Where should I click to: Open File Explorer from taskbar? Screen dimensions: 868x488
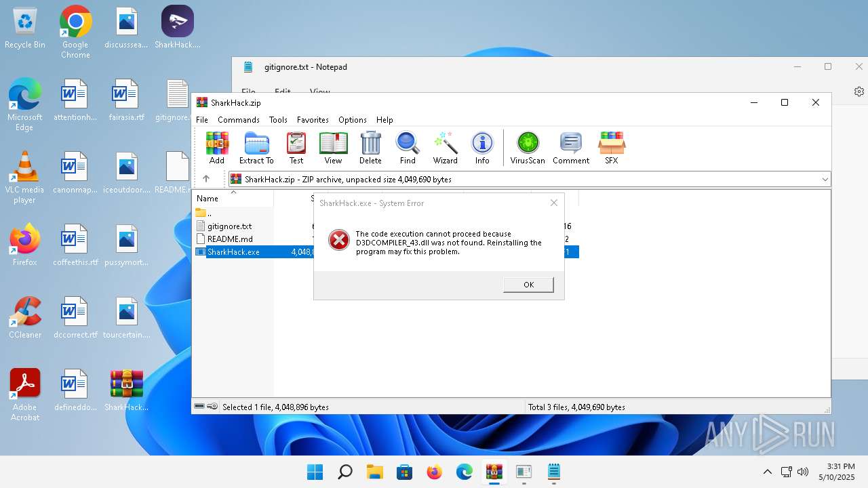point(374,472)
